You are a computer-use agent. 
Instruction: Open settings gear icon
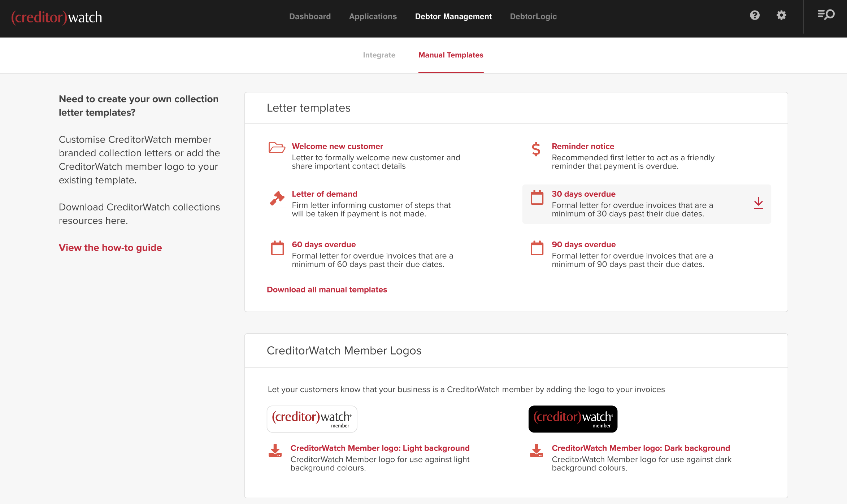point(781,15)
